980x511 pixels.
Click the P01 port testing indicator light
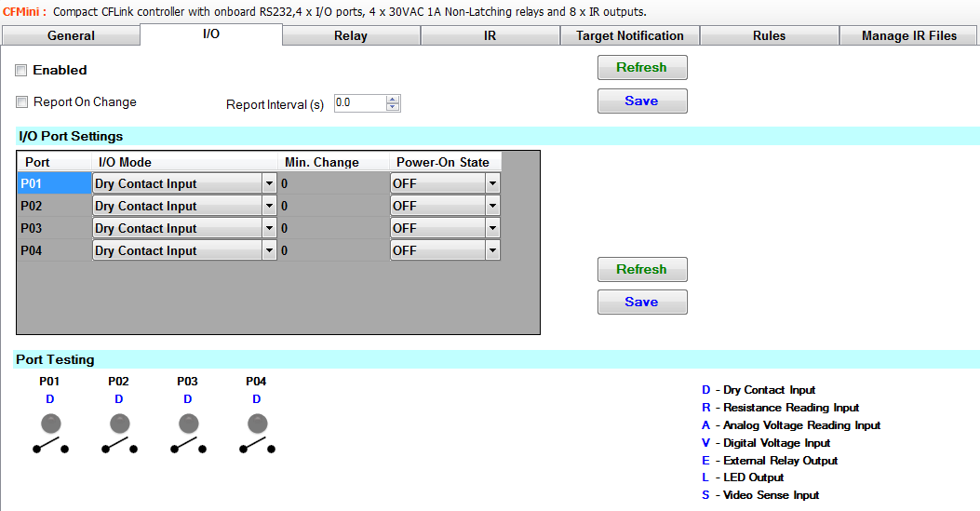pyautogui.click(x=50, y=424)
